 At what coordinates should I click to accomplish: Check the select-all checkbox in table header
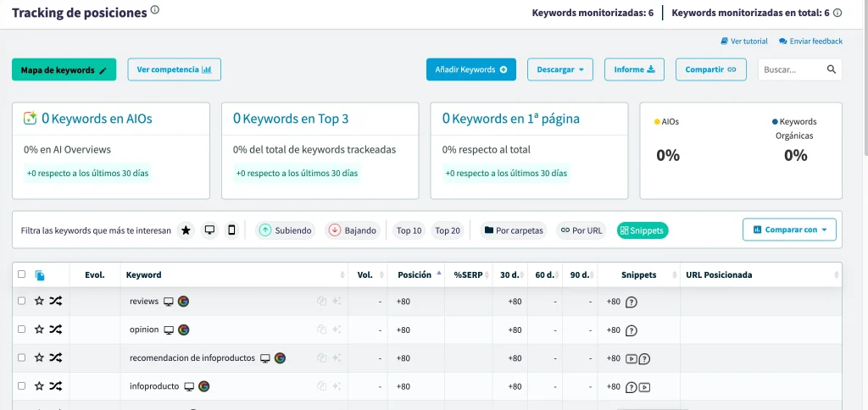coord(21,274)
